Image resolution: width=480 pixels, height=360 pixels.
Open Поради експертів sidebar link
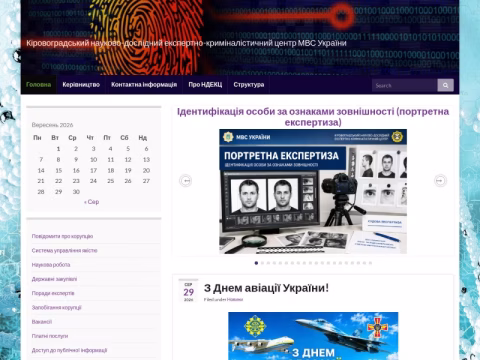pyautogui.click(x=53, y=293)
